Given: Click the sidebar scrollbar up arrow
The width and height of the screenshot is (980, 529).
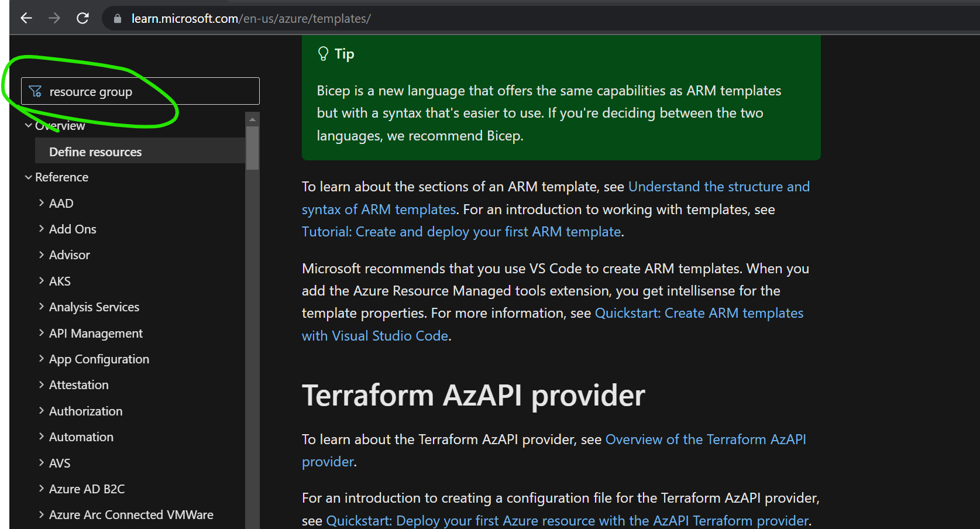Looking at the screenshot, I should (x=252, y=119).
